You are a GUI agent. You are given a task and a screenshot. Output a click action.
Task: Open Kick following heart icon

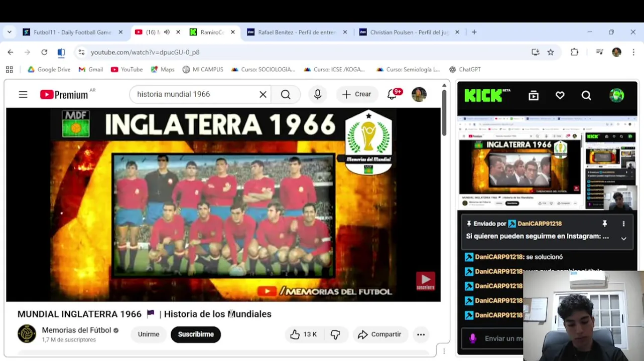[560, 95]
